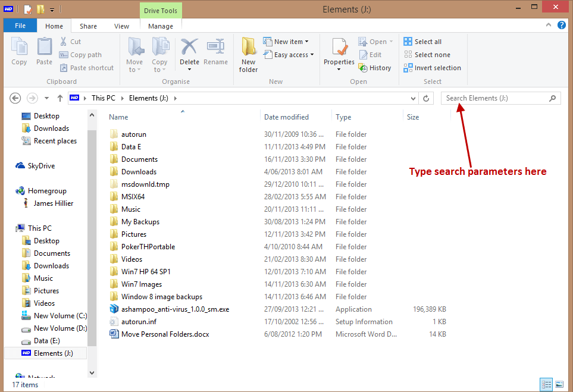Click the search magnifier icon
The width and height of the screenshot is (573, 392).
click(x=553, y=98)
